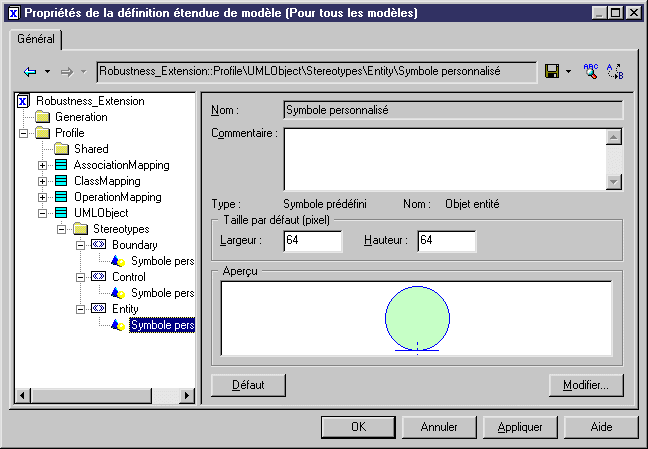Viewport: 648px width, 449px height.
Task: Click symbol icon under Control
Action: pyautogui.click(x=118, y=293)
